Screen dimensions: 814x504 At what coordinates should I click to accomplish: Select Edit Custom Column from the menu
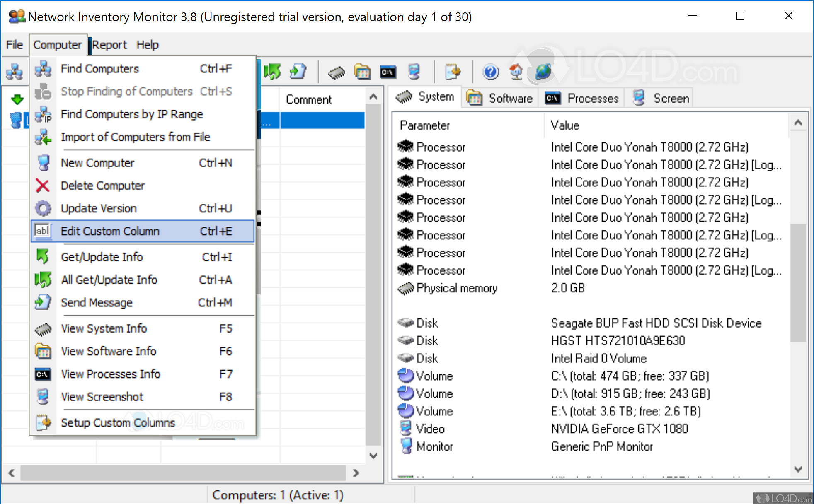[x=110, y=231]
